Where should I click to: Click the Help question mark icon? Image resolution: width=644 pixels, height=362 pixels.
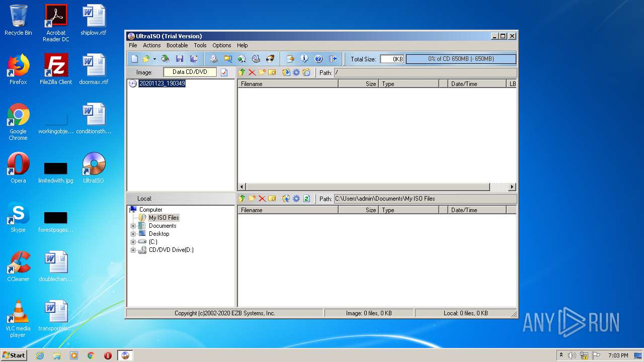click(x=318, y=59)
